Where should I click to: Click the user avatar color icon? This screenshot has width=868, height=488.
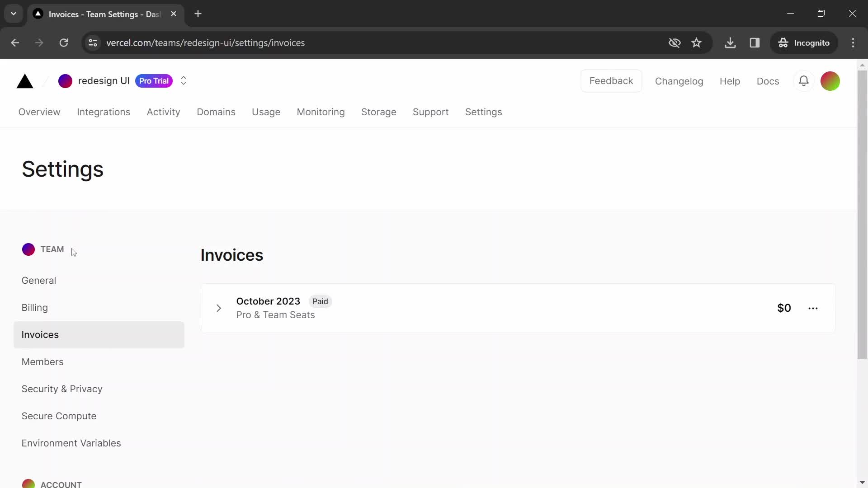click(830, 81)
